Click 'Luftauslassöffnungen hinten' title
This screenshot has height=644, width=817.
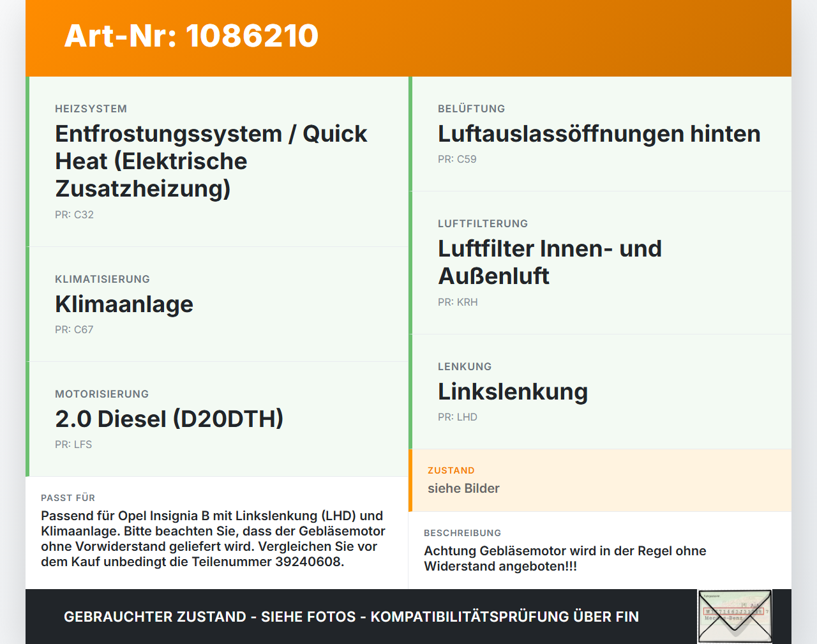(599, 134)
